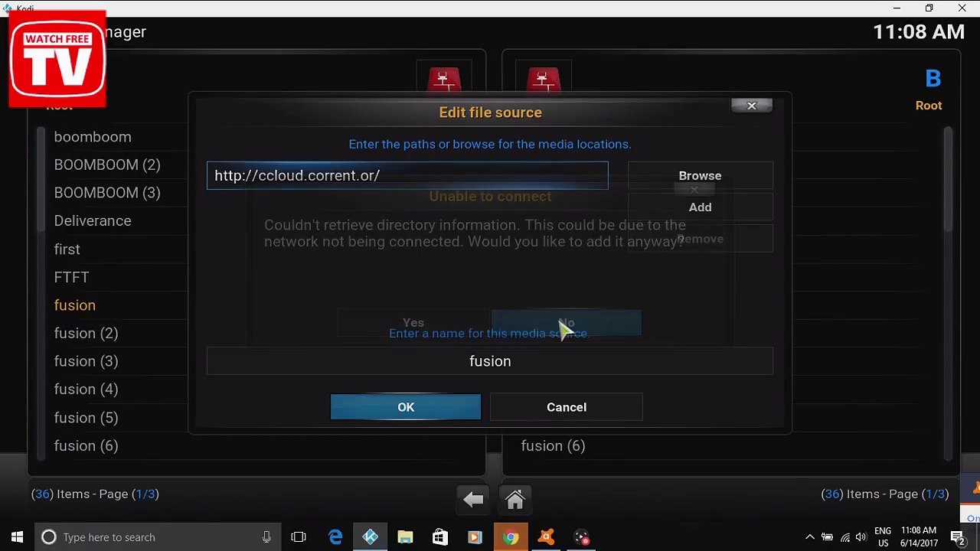Screen dimensions: 980x551
Task: Open Microsoft Edge from the taskbar
Action: point(335,537)
